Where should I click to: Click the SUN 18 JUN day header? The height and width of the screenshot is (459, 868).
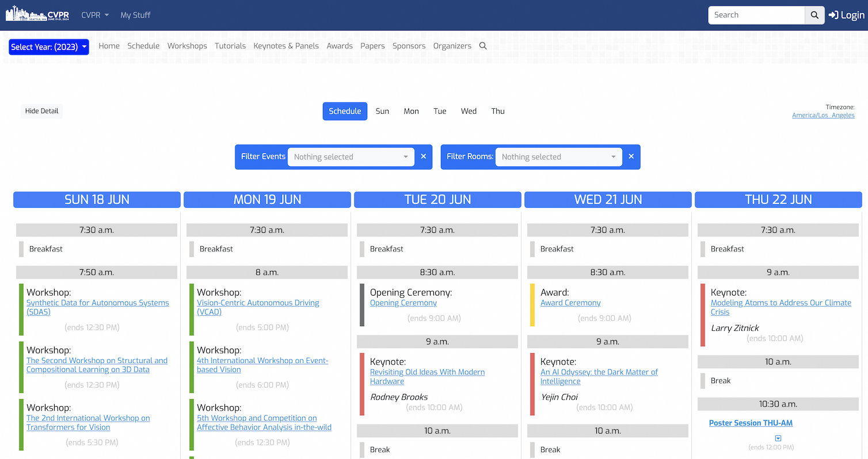click(x=97, y=200)
